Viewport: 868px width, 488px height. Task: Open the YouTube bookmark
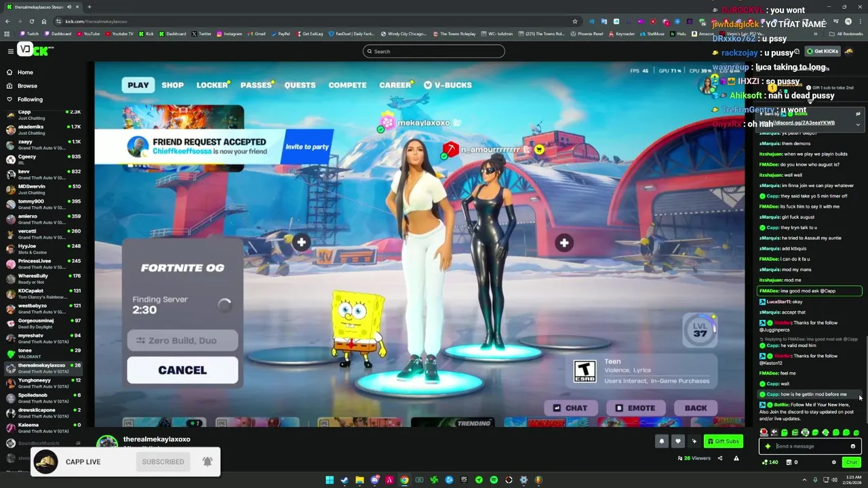[x=87, y=33]
